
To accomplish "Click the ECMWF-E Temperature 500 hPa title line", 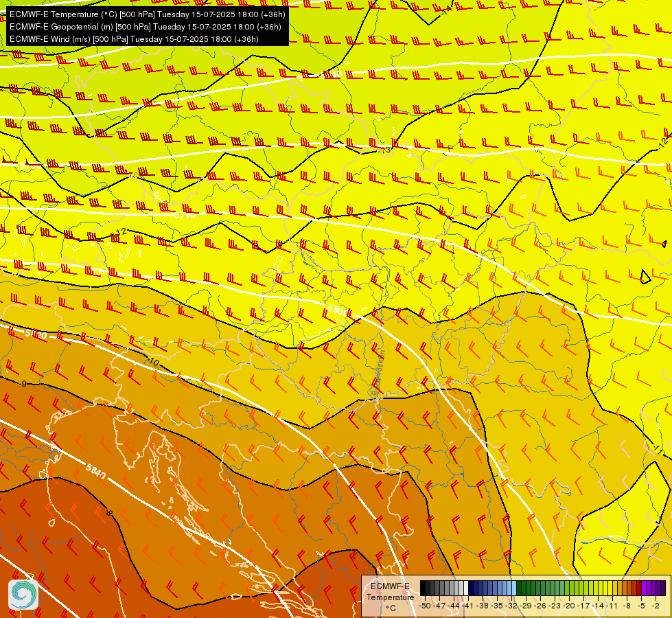I will pyautogui.click(x=147, y=14).
